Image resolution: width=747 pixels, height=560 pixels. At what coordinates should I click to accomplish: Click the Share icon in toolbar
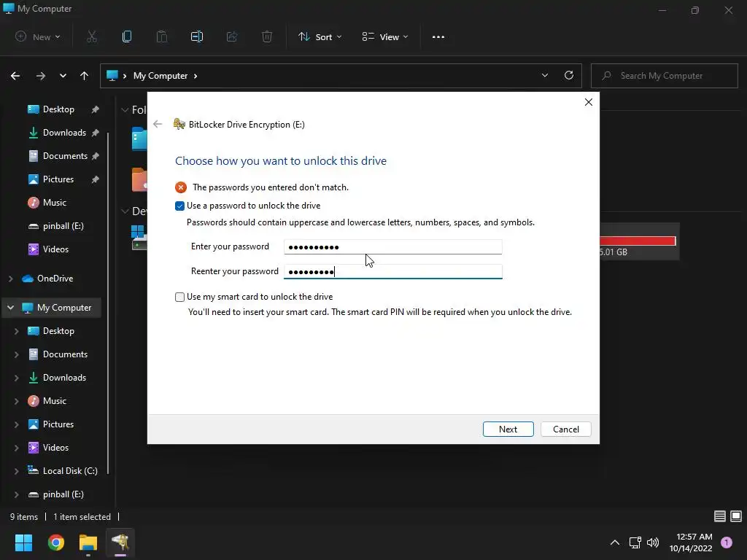tap(232, 36)
